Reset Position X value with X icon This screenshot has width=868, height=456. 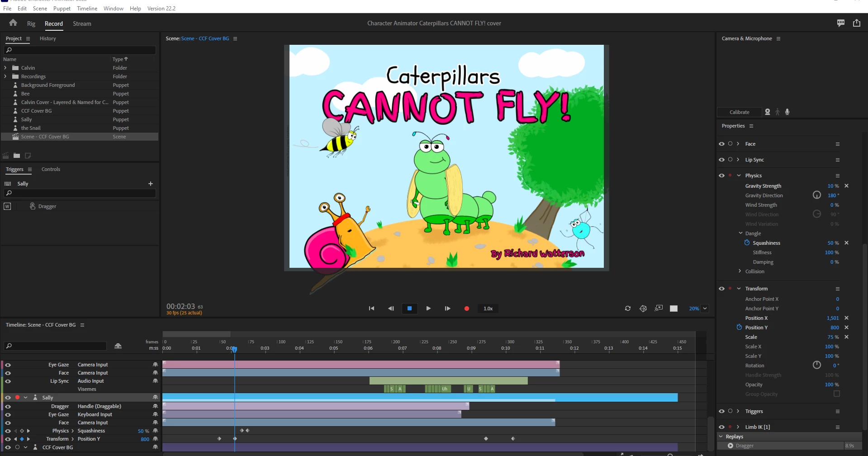[847, 318]
